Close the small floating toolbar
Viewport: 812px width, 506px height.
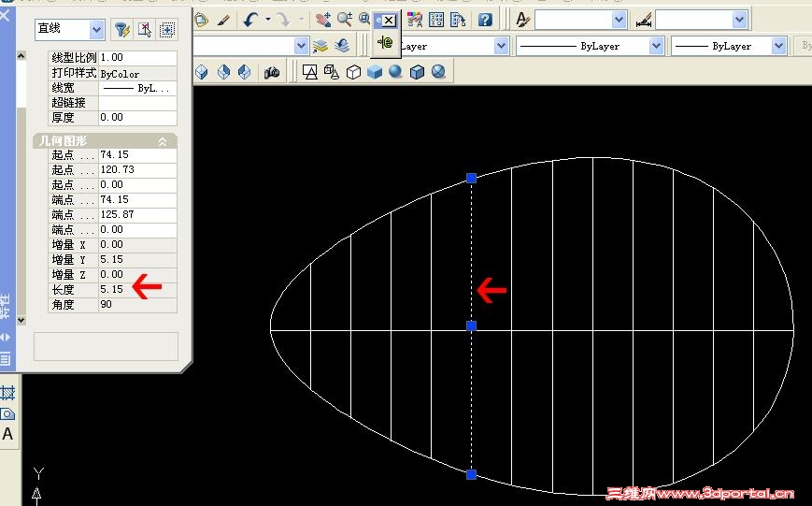(390, 21)
